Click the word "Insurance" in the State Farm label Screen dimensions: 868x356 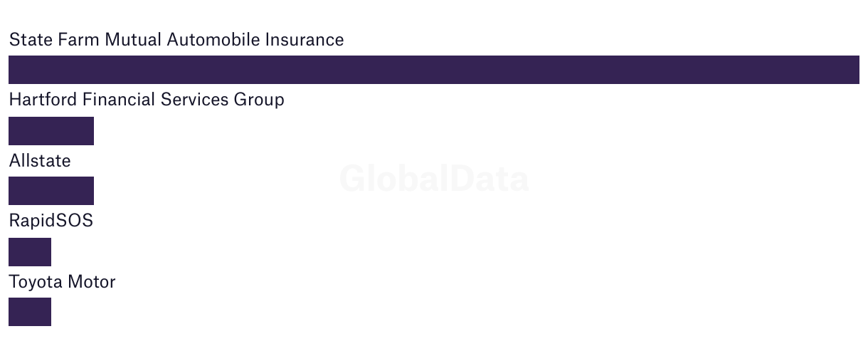point(305,40)
